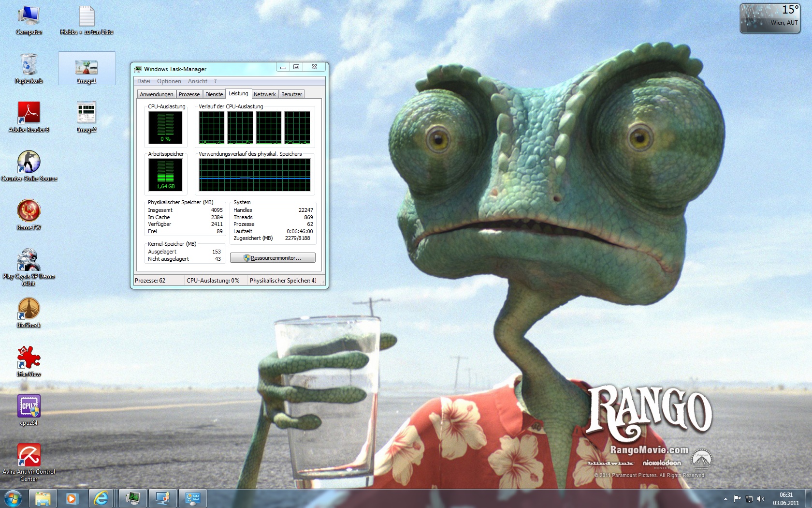Select the Zugesichert value 2279/8188
The height and width of the screenshot is (508, 812).
(298, 238)
